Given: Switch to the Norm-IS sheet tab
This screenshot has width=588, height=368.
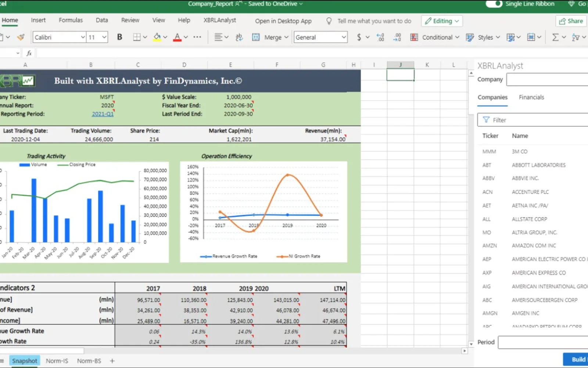Looking at the screenshot, I should (x=57, y=361).
